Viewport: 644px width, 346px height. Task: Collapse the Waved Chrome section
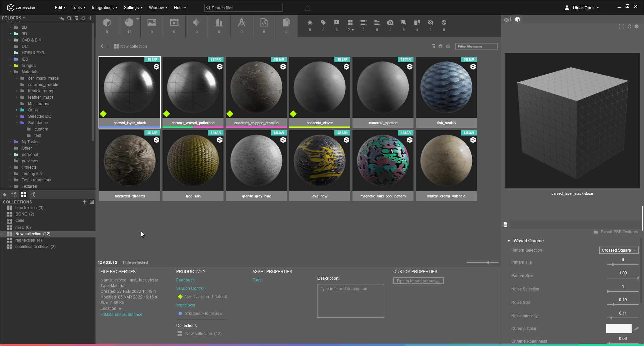[x=509, y=241]
